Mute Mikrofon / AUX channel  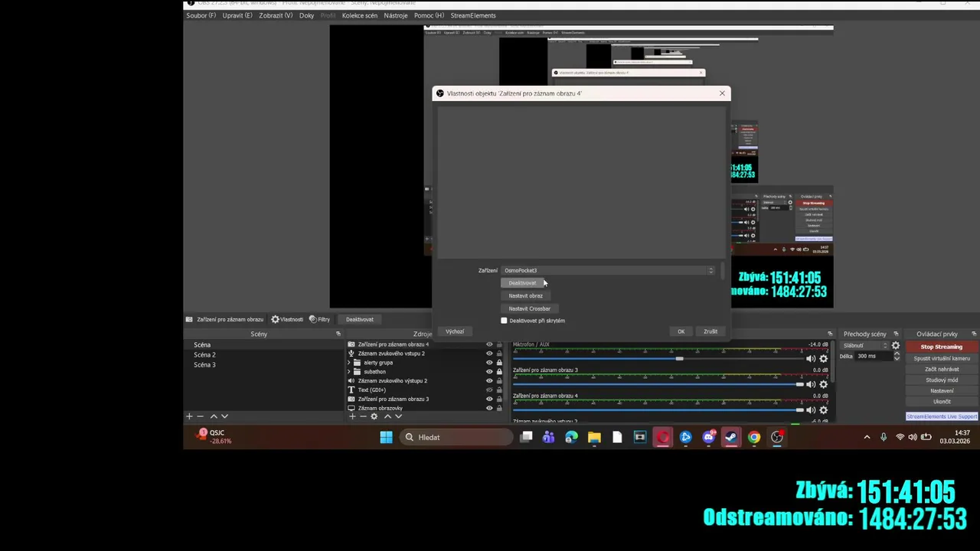(811, 359)
